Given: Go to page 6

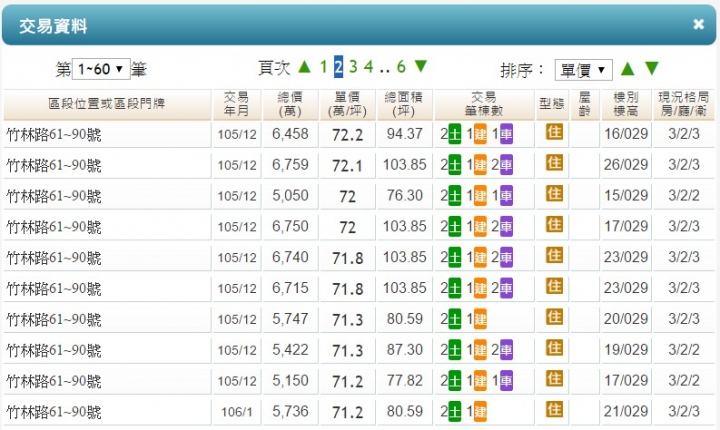Looking at the screenshot, I should coord(401,67).
